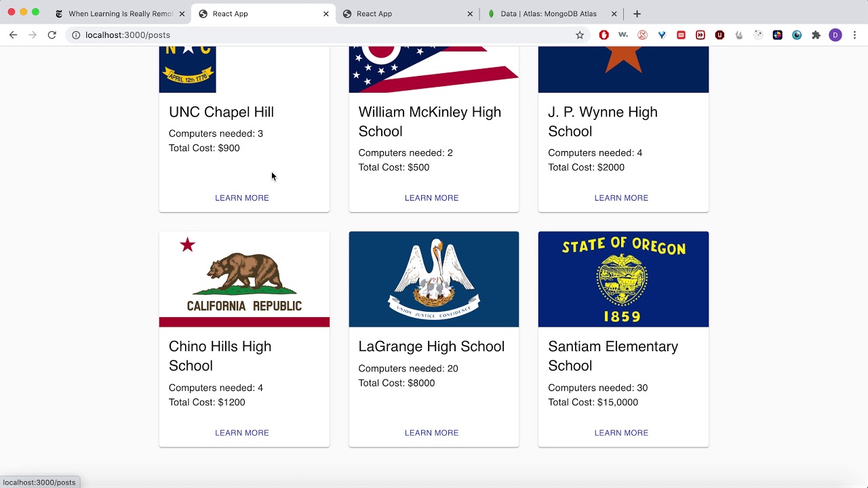Open Chrome's three-dot menu
The height and width of the screenshot is (488, 868).
click(854, 35)
